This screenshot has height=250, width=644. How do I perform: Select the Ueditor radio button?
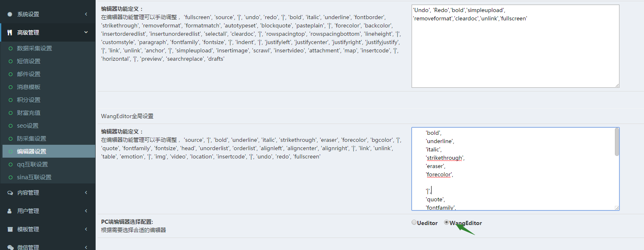pos(414,223)
